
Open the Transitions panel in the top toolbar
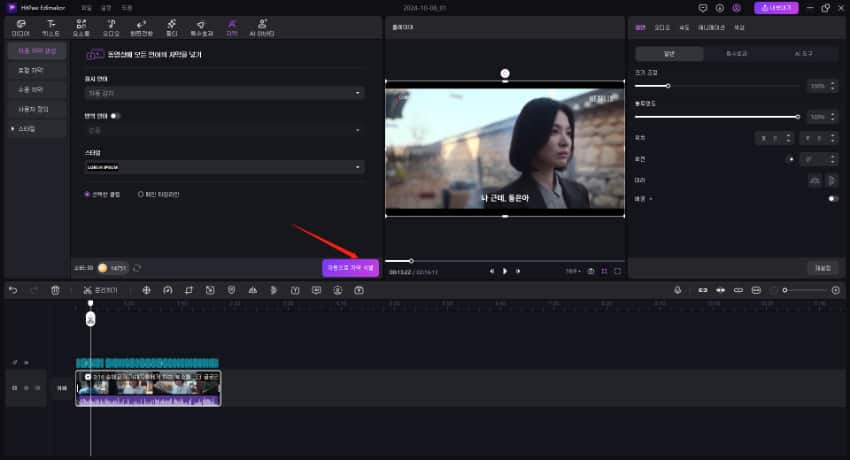click(143, 26)
